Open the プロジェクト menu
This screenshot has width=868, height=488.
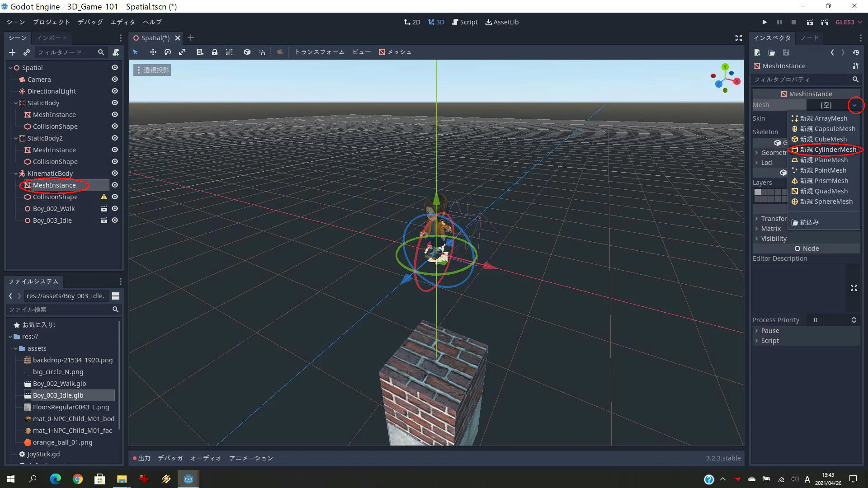[x=52, y=22]
